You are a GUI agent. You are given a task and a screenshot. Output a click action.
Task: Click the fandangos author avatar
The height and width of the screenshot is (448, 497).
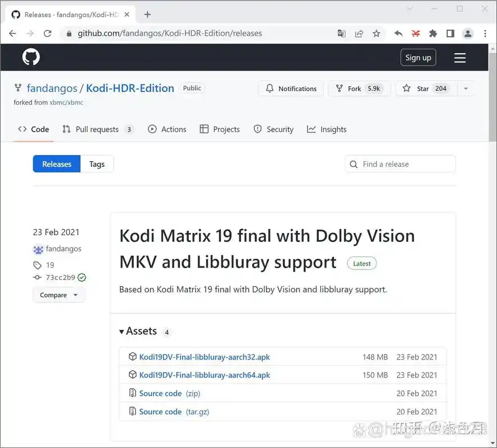pos(38,250)
